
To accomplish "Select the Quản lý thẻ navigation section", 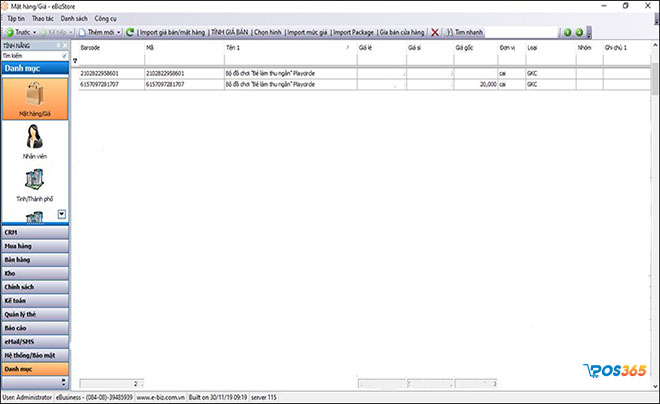I will [35, 314].
